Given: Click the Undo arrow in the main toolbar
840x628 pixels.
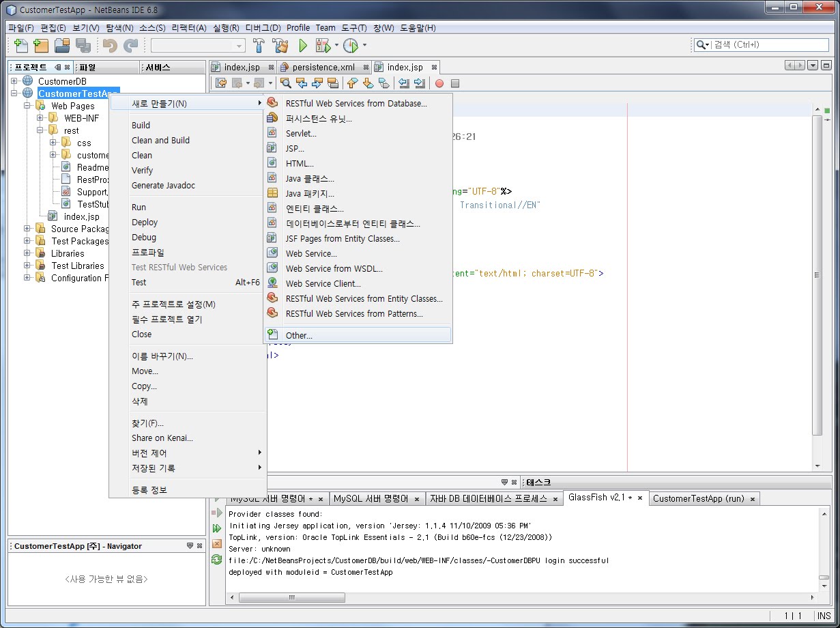Looking at the screenshot, I should pos(110,46).
